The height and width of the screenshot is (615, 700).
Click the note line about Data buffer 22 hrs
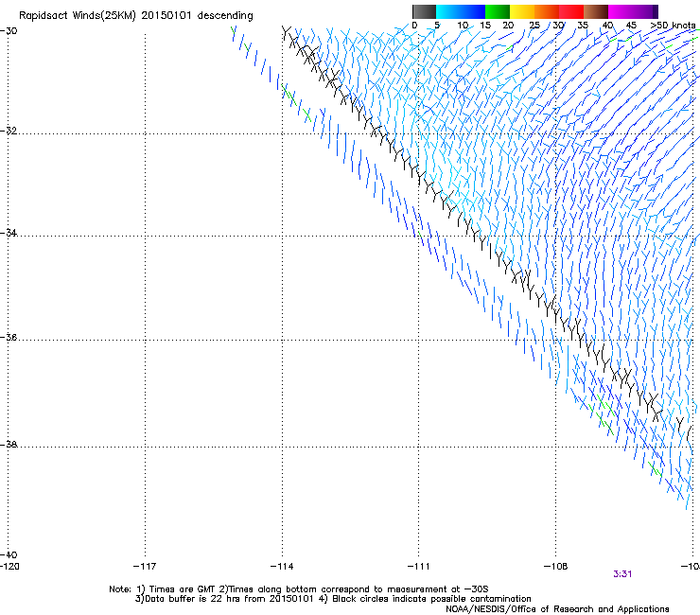tap(333, 599)
